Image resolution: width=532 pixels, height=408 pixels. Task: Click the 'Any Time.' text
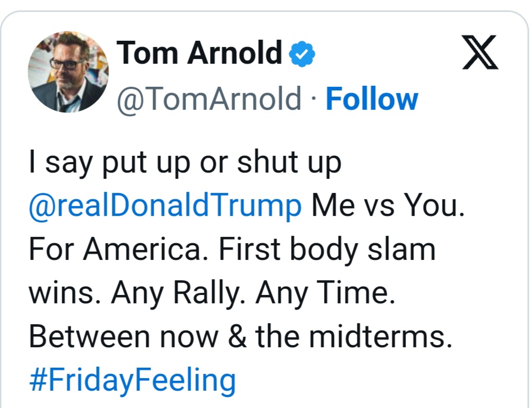[x=325, y=293]
